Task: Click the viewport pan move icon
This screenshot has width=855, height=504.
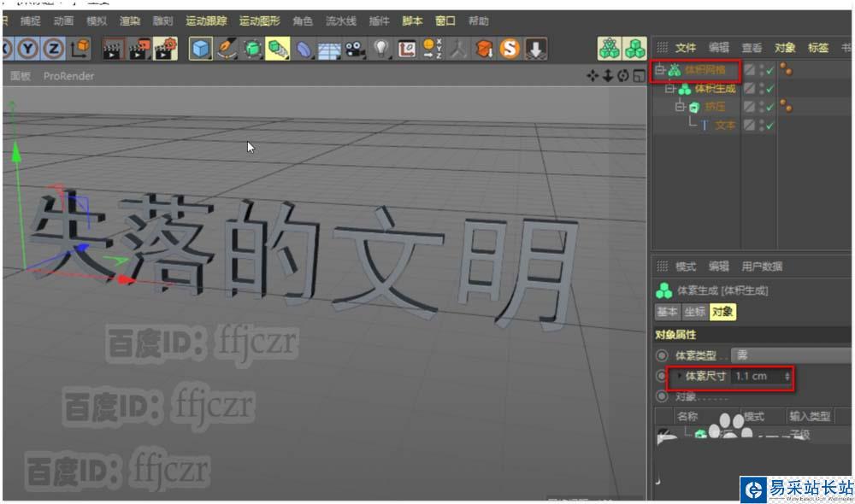Action: (593, 76)
